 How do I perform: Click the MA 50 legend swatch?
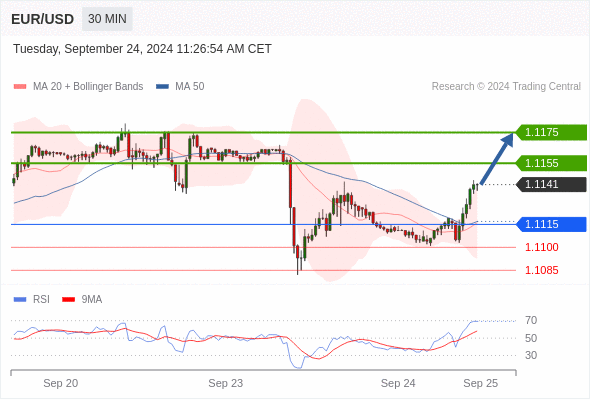[x=162, y=87]
